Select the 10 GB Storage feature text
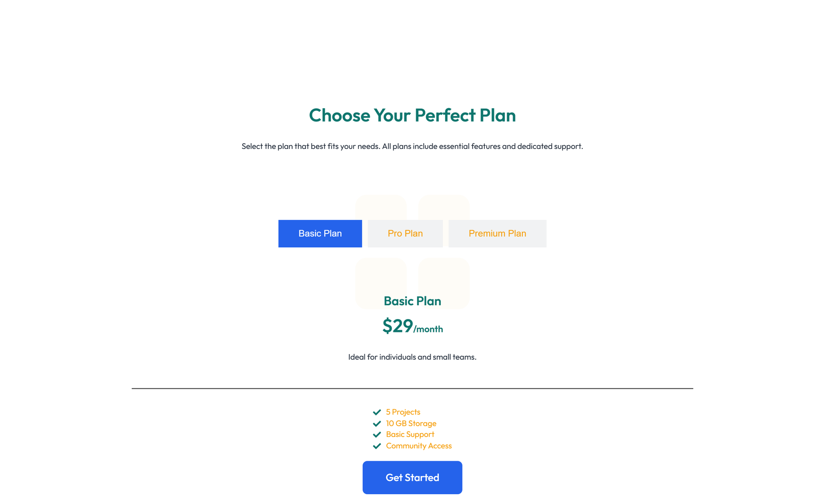The width and height of the screenshot is (825, 504). tap(411, 423)
